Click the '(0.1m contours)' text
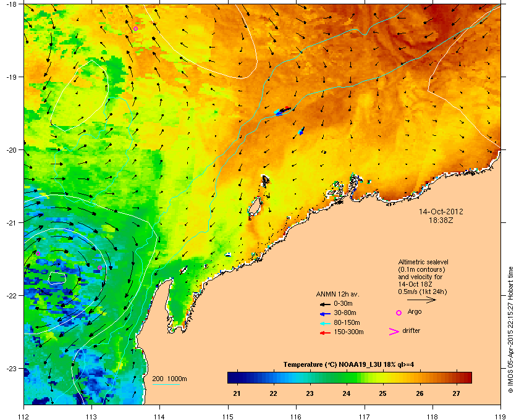This screenshot has width=519, height=420. (421, 269)
